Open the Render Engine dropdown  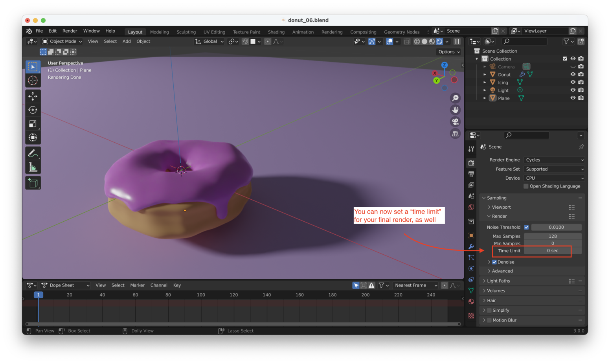[553, 160]
